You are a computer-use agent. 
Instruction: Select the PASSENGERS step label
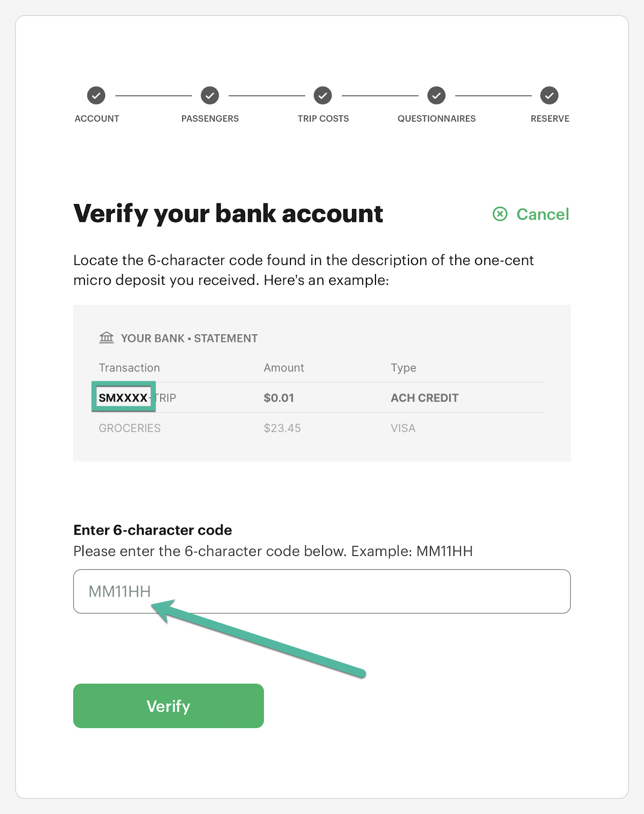(x=210, y=119)
